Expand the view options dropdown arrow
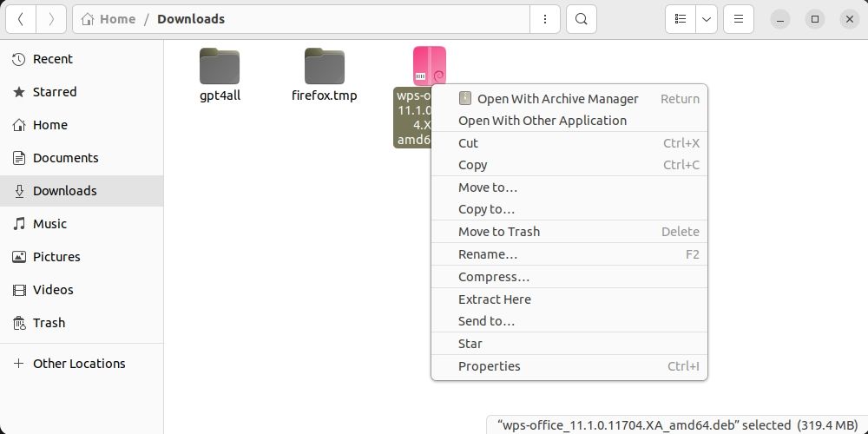868x434 pixels. tap(707, 19)
